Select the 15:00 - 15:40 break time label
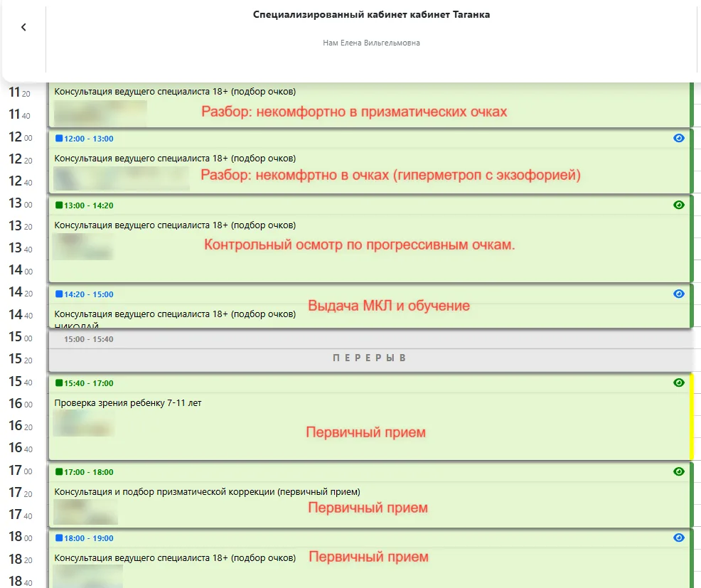Viewport: 701px width, 588px height. click(x=89, y=339)
